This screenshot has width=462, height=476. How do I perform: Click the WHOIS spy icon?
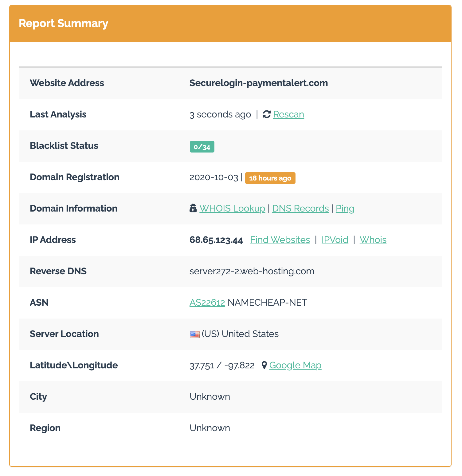point(193,208)
